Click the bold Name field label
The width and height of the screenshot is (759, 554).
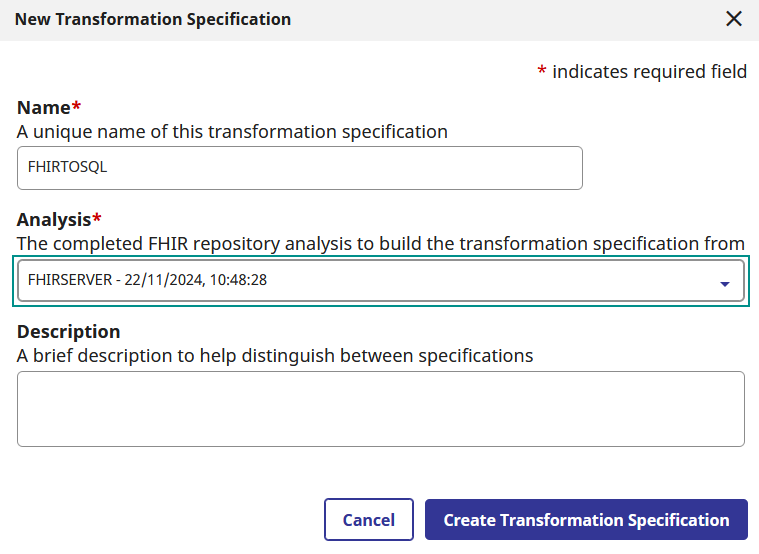43,108
